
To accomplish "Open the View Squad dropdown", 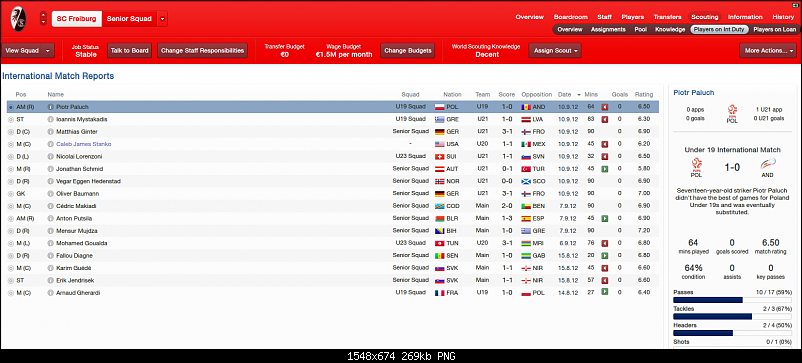I will pos(28,51).
